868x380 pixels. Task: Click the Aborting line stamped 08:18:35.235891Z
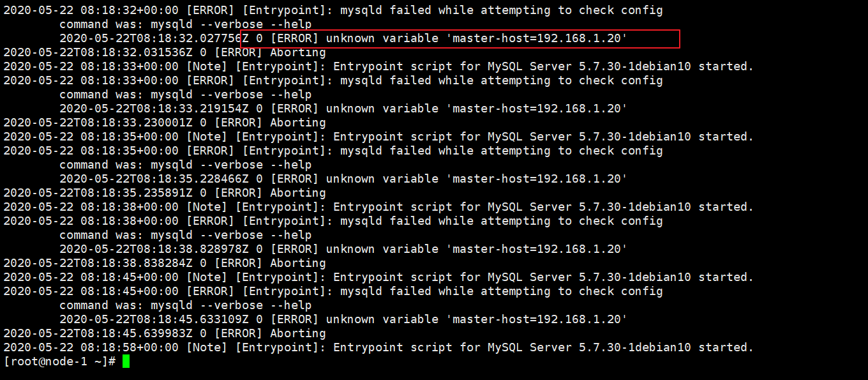pos(165,193)
